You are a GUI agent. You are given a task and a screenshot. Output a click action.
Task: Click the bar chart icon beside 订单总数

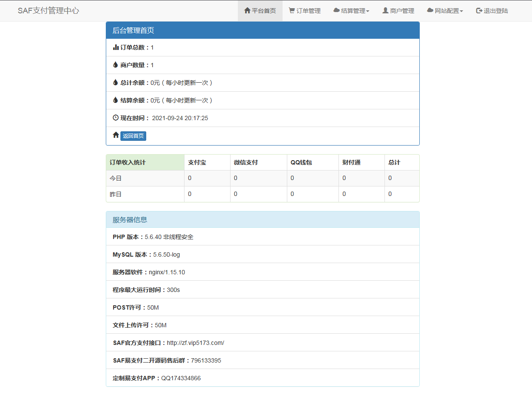tap(115, 47)
